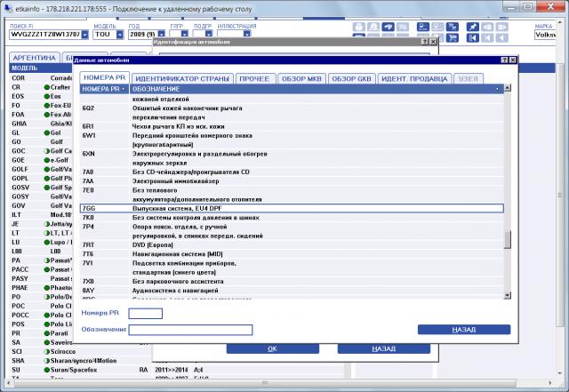Sort by ОБОЗНАЧЕНИЕ column header
The width and height of the screenshot is (569, 392).
pyautogui.click(x=317, y=89)
